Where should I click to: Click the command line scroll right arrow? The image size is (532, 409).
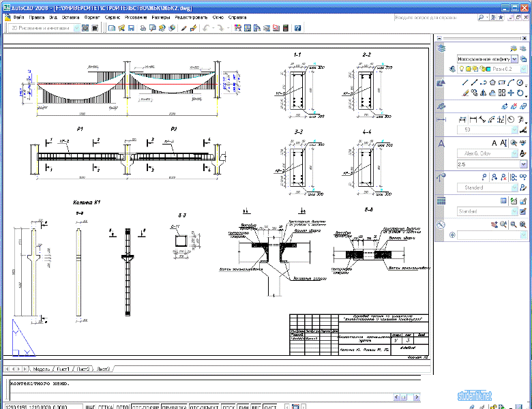(x=416, y=397)
